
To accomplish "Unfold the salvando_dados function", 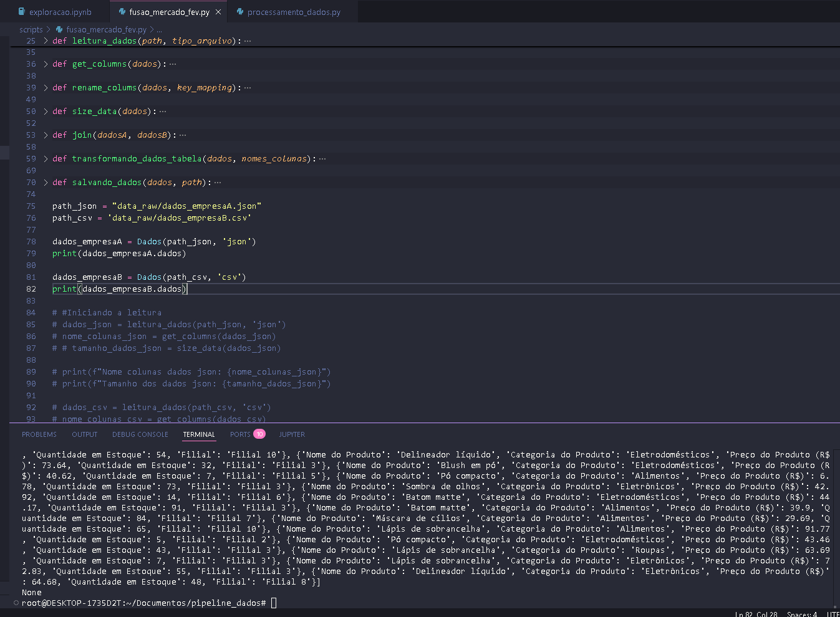I will 46,182.
